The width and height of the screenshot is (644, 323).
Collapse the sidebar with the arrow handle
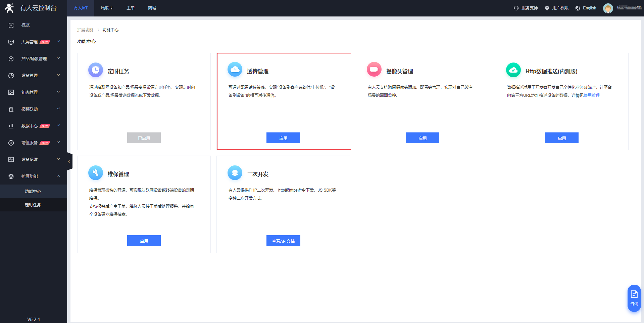(x=69, y=162)
